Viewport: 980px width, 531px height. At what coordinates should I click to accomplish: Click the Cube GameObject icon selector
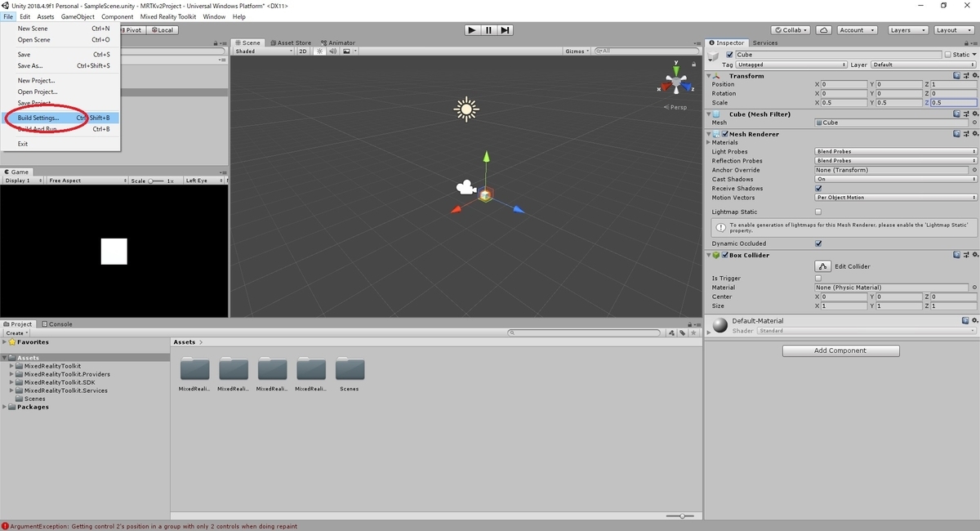coord(715,56)
